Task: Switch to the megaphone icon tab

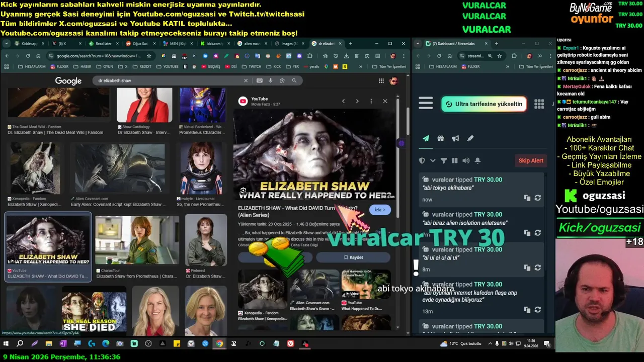Action: pos(455,138)
